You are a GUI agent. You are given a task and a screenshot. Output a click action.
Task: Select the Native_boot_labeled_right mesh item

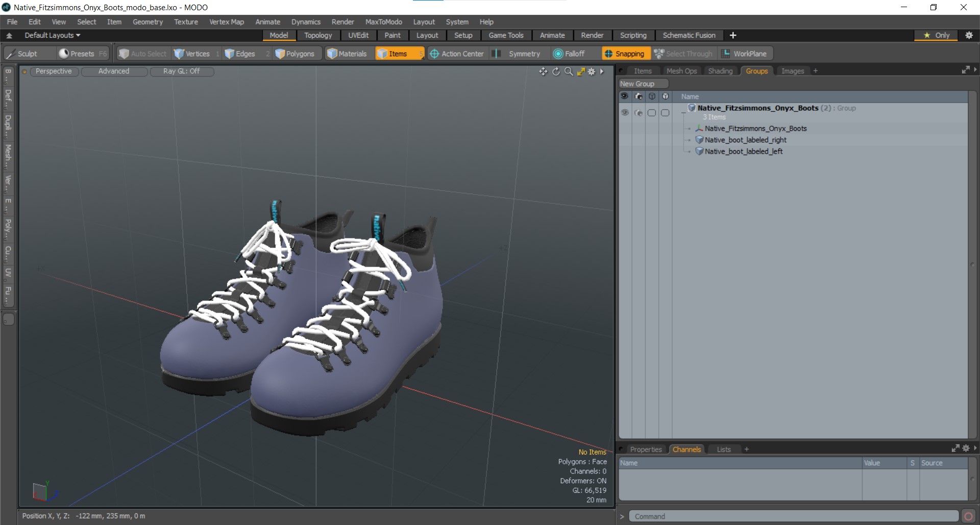(x=745, y=140)
